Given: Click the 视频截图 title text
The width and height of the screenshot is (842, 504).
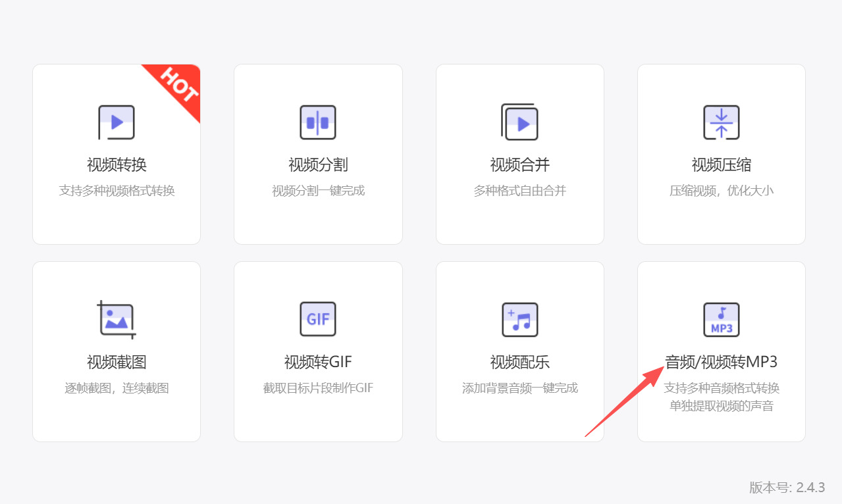Looking at the screenshot, I should pos(117,362).
